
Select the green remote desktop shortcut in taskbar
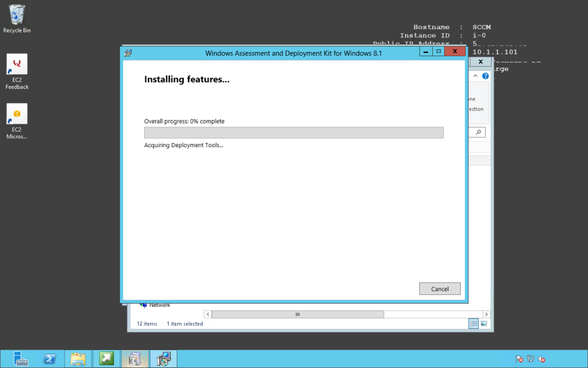106,359
